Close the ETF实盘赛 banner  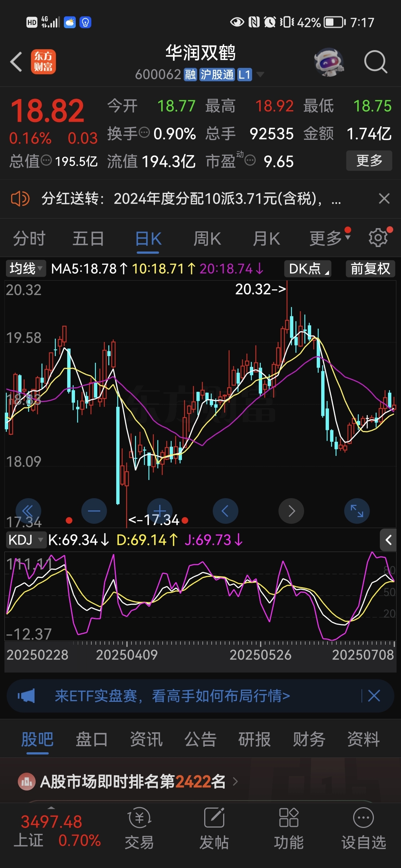click(374, 696)
